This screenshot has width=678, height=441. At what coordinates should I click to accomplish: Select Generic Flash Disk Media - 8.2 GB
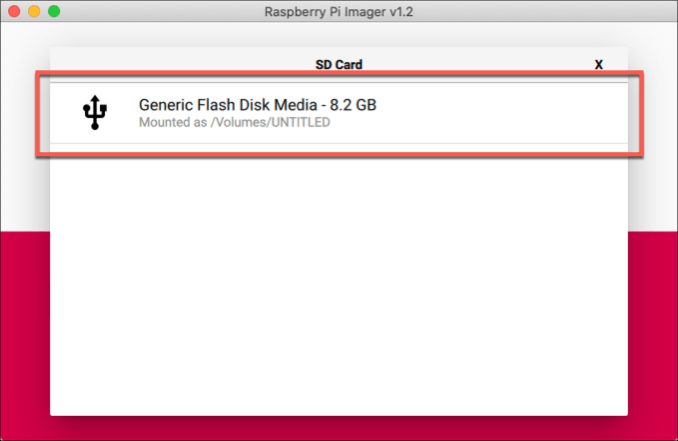click(x=257, y=104)
